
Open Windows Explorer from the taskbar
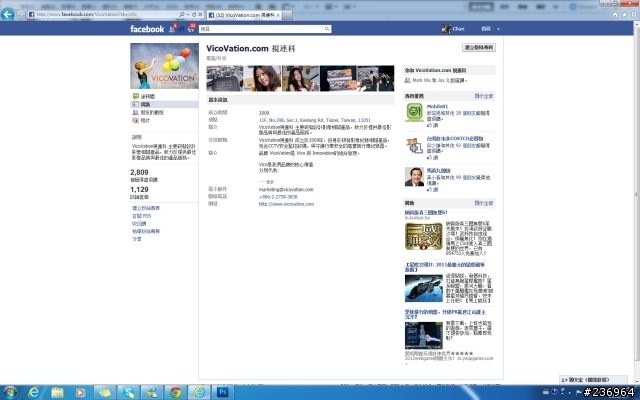pos(57,393)
